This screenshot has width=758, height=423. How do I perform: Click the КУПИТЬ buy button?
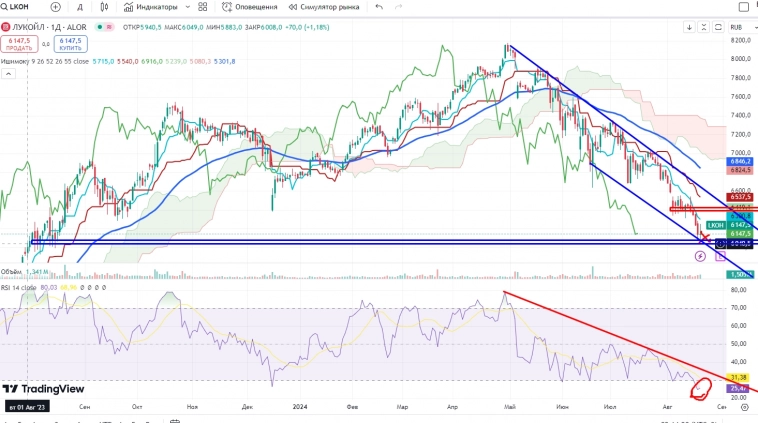[x=71, y=43]
